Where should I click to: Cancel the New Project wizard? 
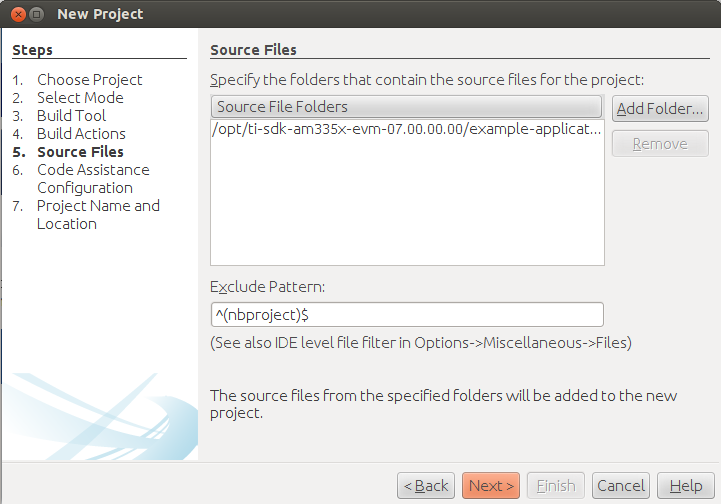coord(620,486)
